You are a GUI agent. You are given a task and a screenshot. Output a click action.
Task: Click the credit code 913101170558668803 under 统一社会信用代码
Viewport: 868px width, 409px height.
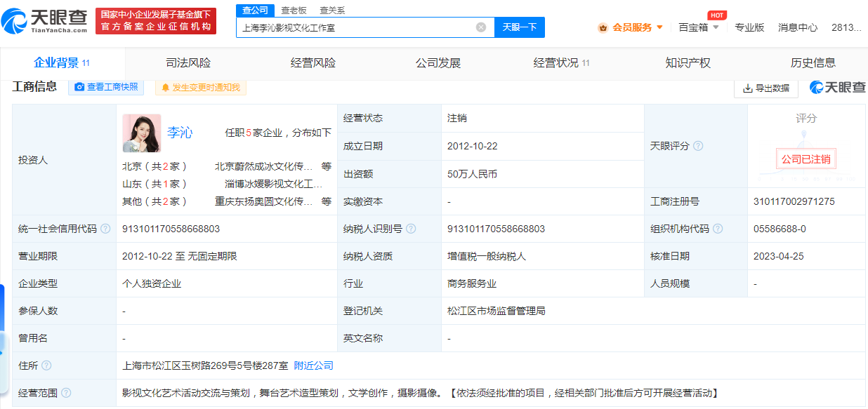click(x=171, y=229)
